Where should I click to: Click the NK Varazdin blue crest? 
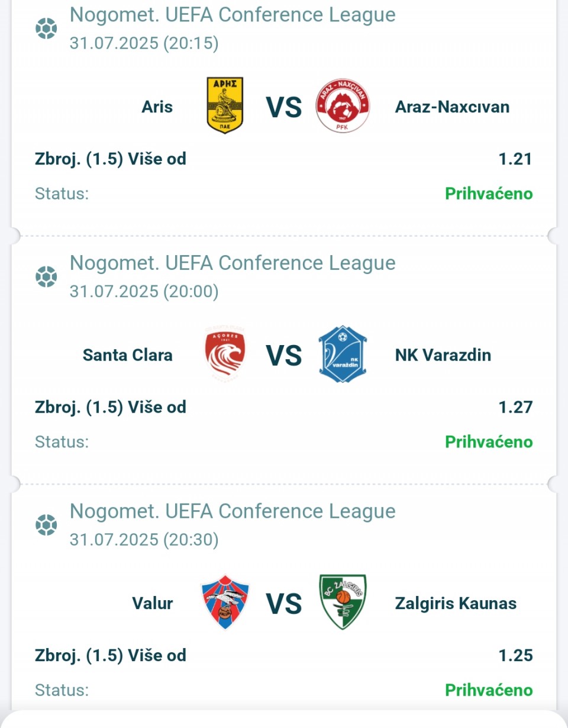343,355
